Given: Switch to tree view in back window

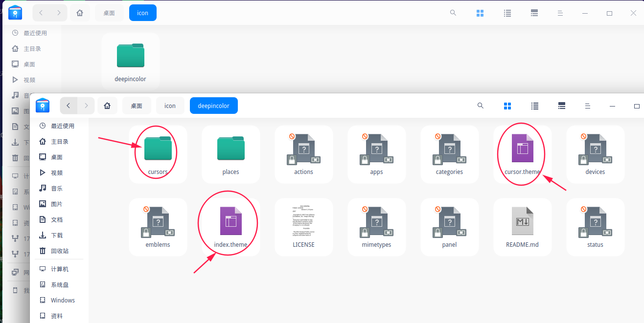Looking at the screenshot, I should click(534, 13).
